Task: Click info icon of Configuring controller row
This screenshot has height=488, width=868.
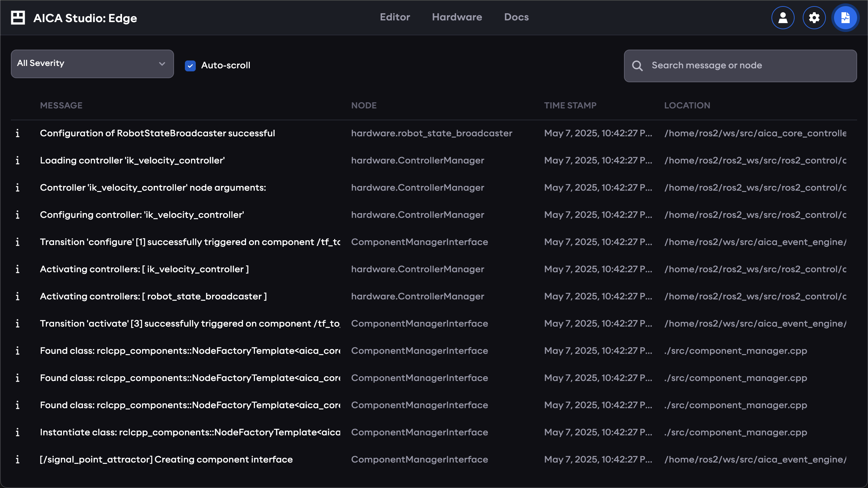Action: click(x=18, y=215)
